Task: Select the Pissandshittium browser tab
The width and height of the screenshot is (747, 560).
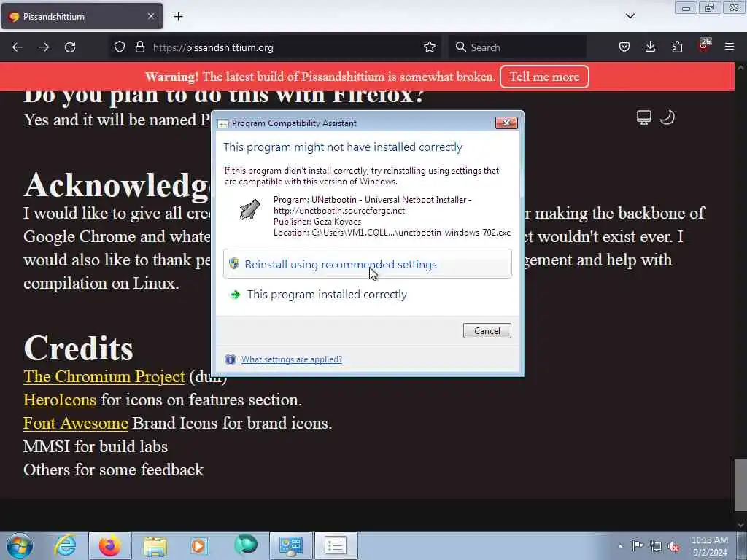Action: click(x=82, y=16)
